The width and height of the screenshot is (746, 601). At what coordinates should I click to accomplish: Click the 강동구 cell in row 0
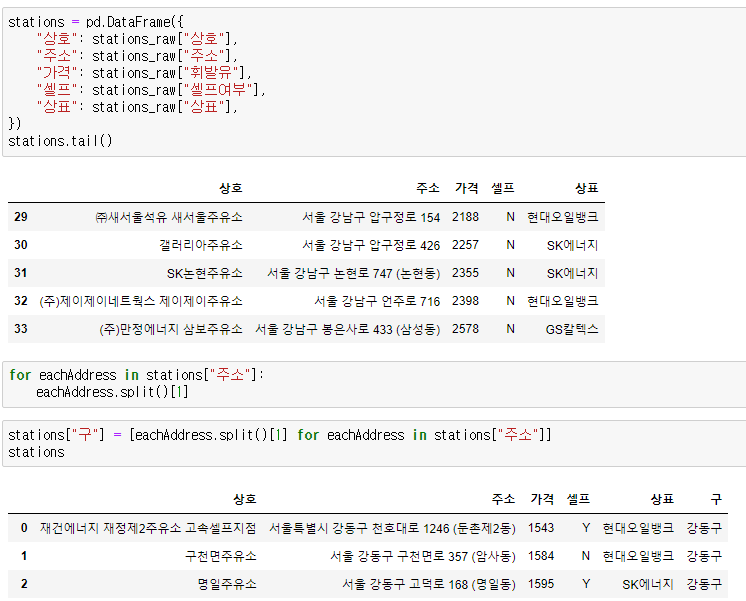pyautogui.click(x=704, y=528)
